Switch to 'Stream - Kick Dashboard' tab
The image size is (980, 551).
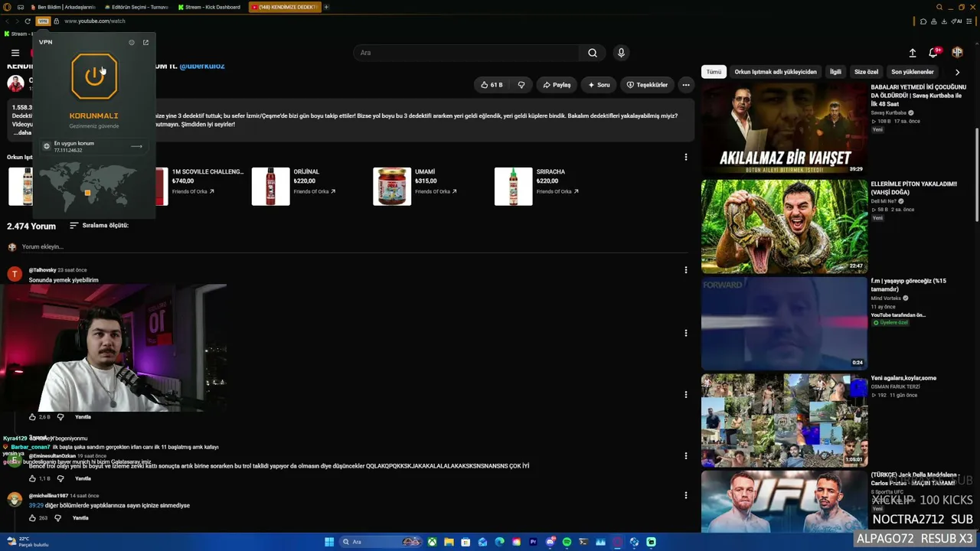[x=210, y=7]
